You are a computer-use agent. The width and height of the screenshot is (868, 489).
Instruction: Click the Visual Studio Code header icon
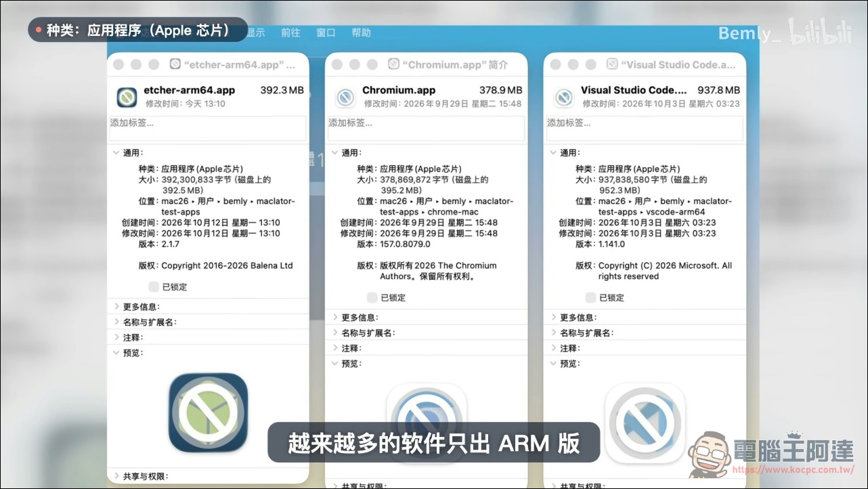564,98
